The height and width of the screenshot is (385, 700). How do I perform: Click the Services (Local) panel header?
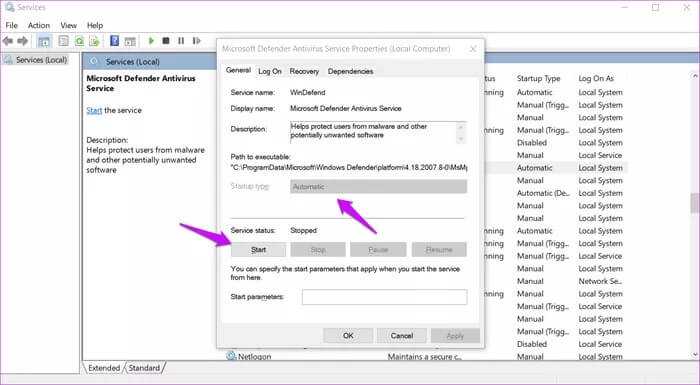(x=133, y=62)
